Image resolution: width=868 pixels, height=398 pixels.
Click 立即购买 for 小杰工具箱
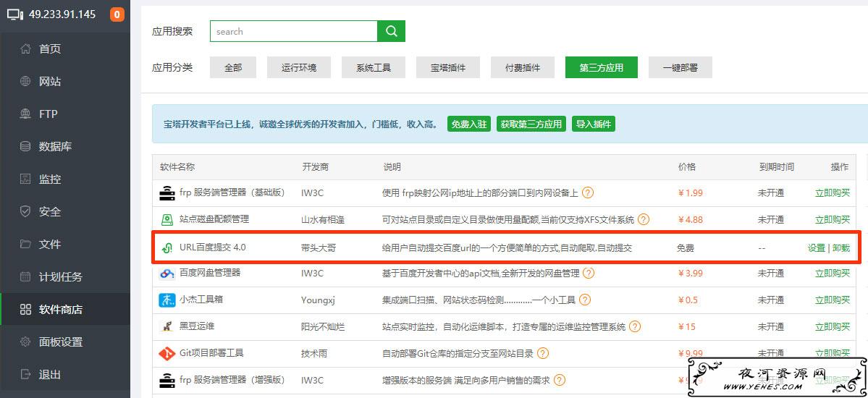click(833, 300)
